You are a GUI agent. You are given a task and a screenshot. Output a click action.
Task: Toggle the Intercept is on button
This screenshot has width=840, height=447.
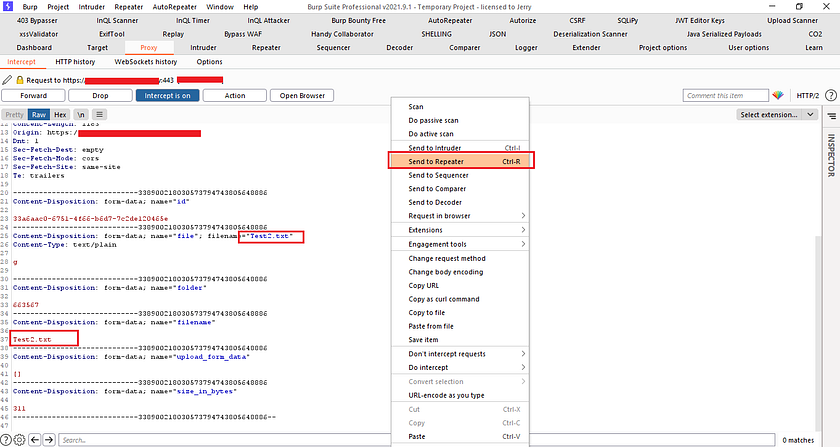[x=167, y=95]
